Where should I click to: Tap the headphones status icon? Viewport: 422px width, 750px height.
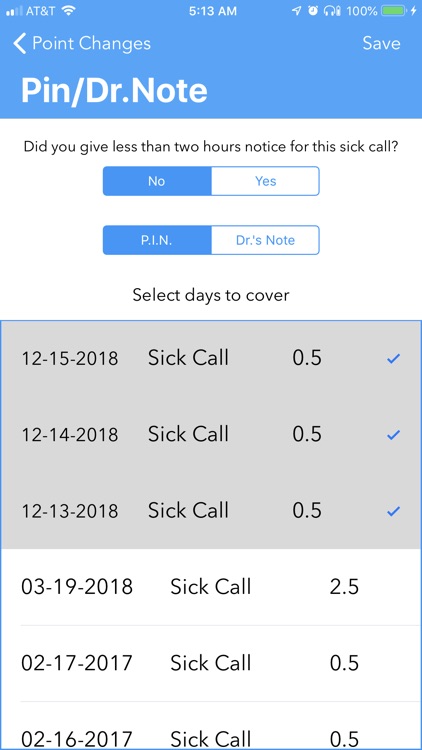tap(332, 11)
